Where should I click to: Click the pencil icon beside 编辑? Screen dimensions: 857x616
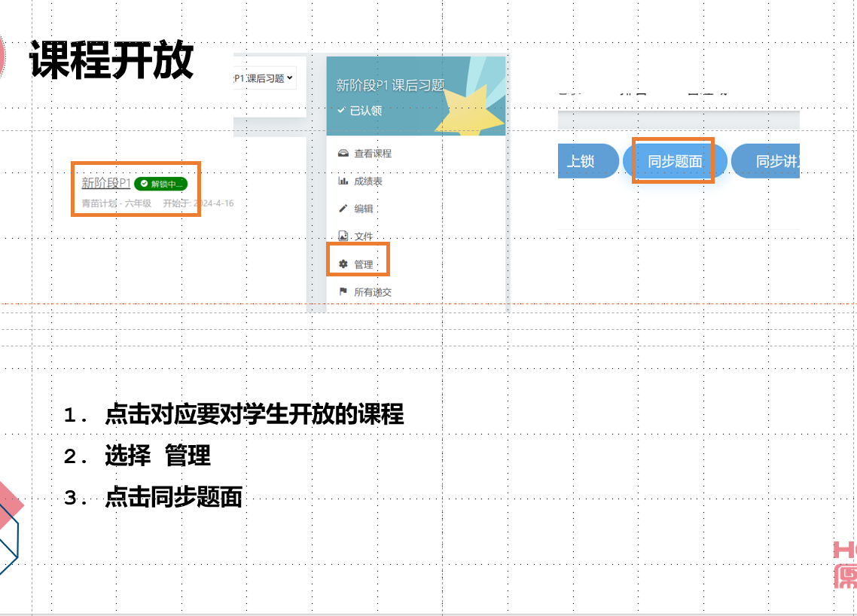click(x=343, y=209)
